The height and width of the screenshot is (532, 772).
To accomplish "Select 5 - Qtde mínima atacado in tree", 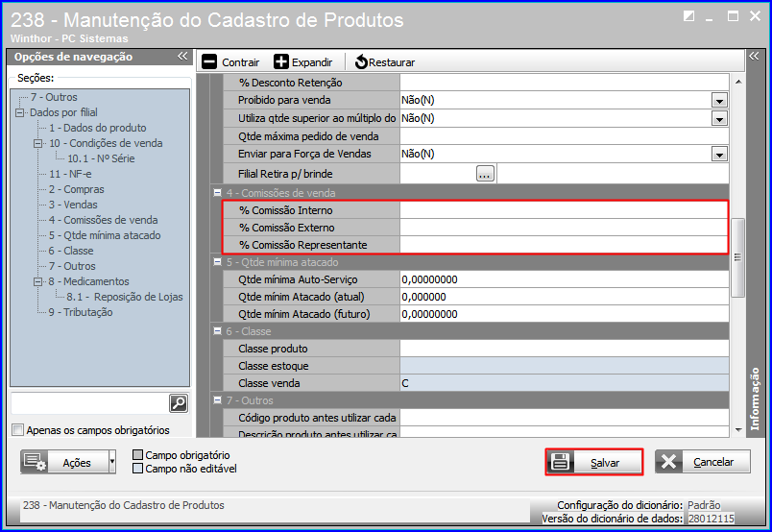I will click(105, 235).
